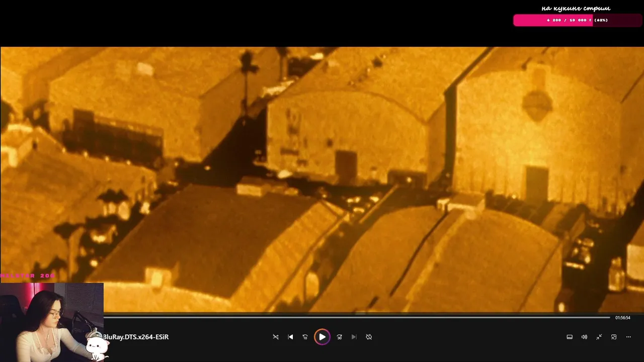Skip back 10 seconds
The width and height of the screenshot is (644, 362).
[x=305, y=337]
